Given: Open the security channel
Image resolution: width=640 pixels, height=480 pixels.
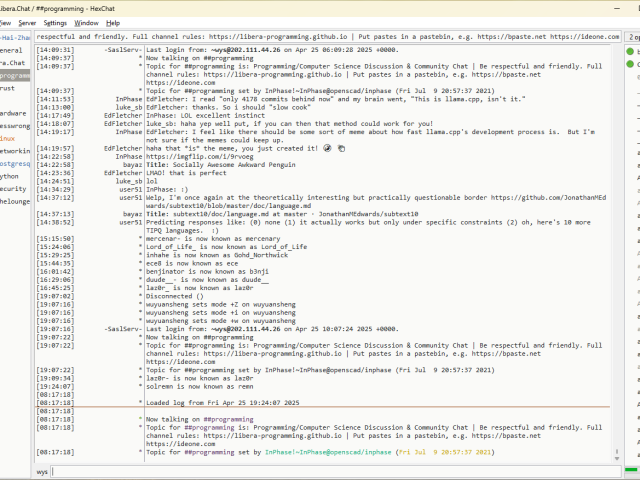Looking at the screenshot, I should [13, 188].
